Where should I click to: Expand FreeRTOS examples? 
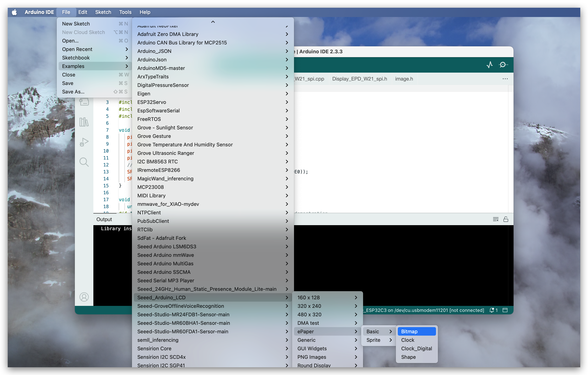[x=213, y=119]
